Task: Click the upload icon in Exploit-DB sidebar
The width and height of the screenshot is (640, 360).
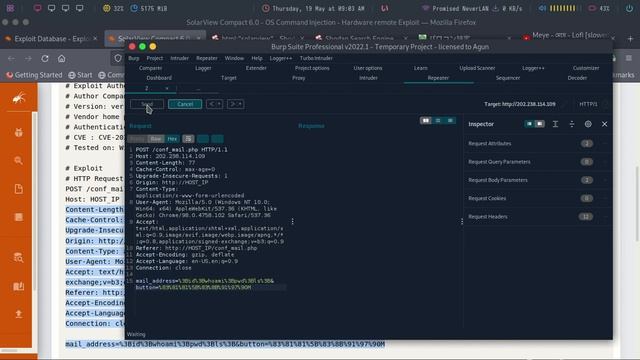Action: tap(18, 314)
